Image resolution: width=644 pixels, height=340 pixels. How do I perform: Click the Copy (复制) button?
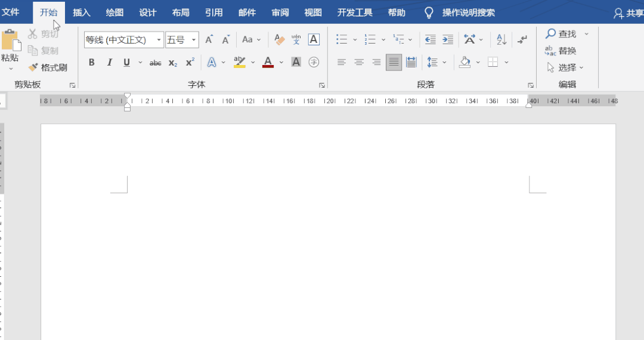click(x=43, y=51)
